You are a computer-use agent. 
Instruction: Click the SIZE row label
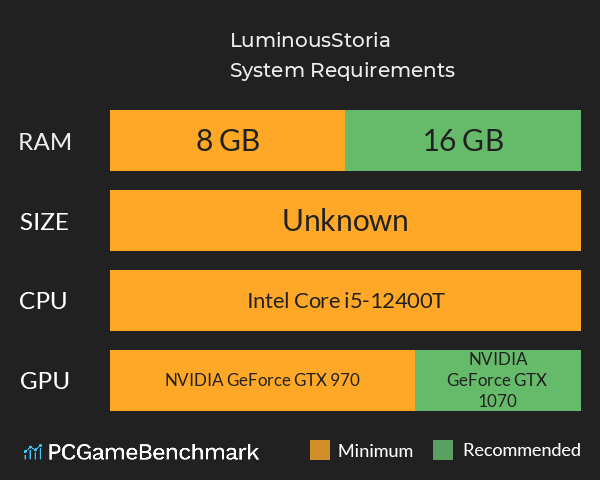point(45,221)
